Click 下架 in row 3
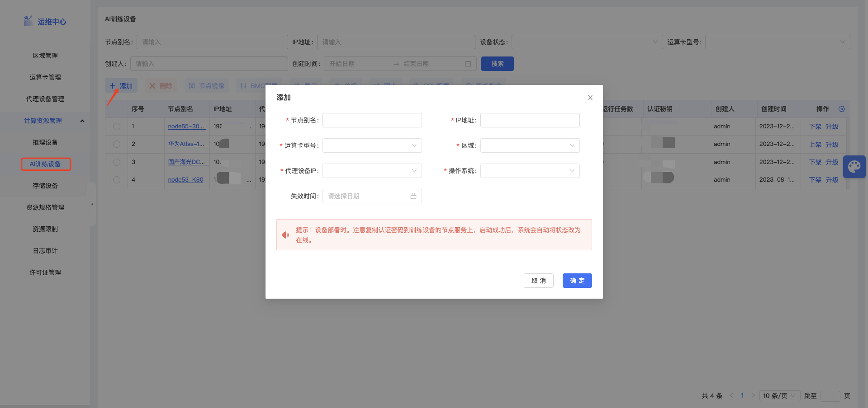Screen dimensions: 868x408 [815, 162]
